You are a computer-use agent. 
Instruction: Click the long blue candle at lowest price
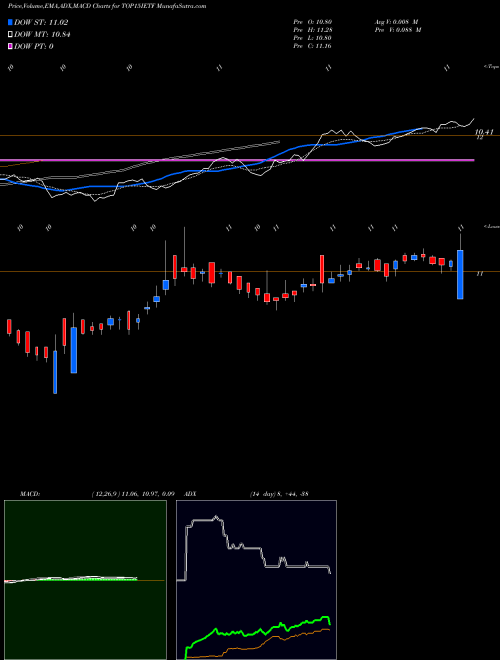(x=55, y=372)
